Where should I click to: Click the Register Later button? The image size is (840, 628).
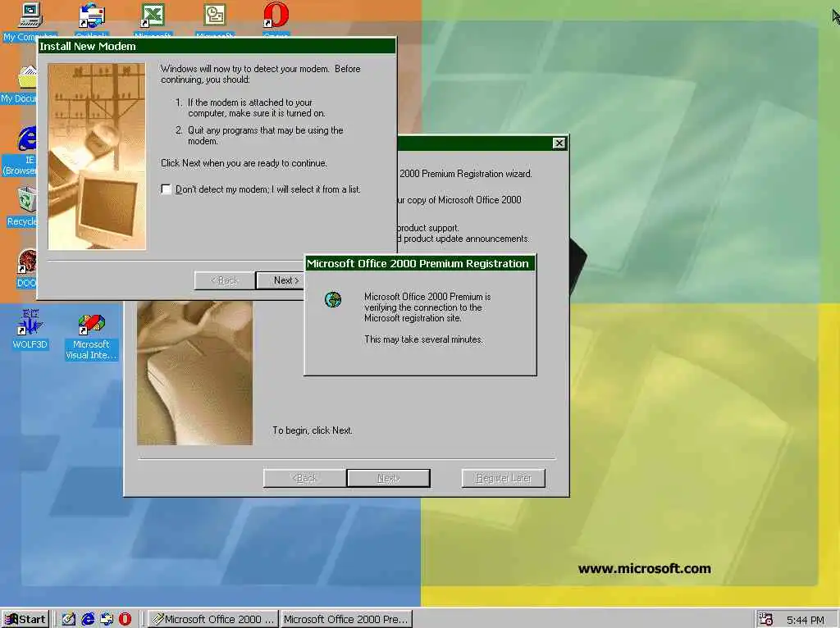[x=504, y=478]
